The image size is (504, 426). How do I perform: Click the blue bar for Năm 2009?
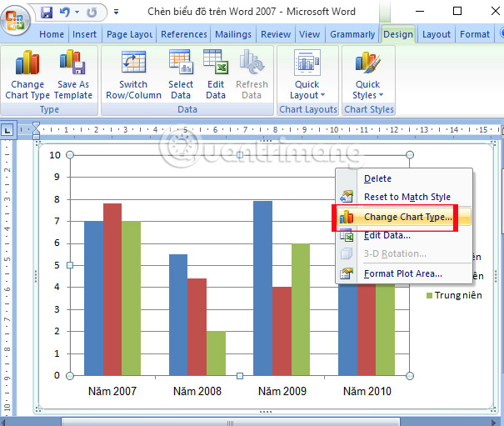pyautogui.click(x=262, y=288)
